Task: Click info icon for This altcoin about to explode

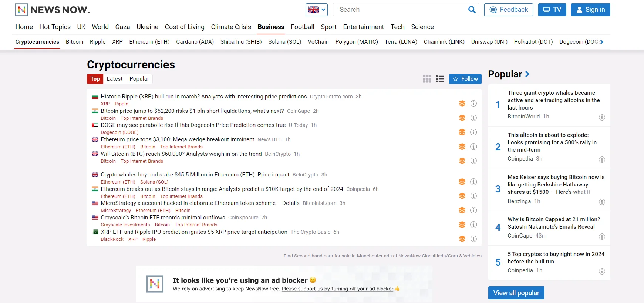Action: point(602,160)
